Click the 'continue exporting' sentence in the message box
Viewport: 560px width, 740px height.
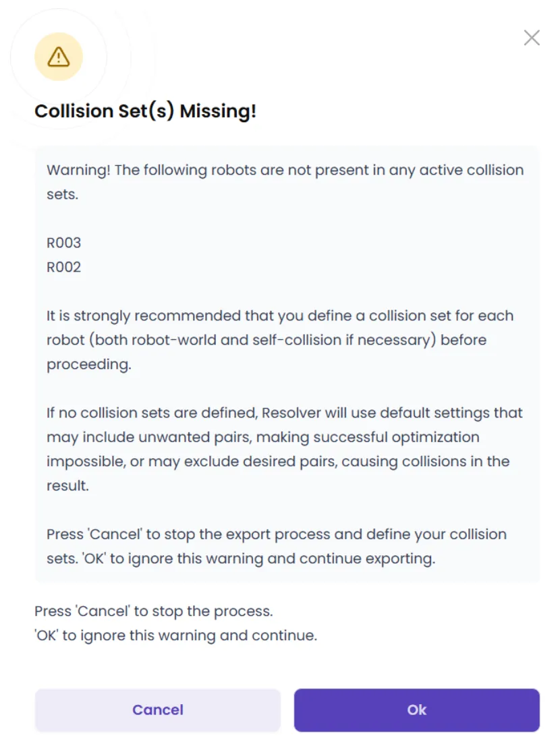241,559
